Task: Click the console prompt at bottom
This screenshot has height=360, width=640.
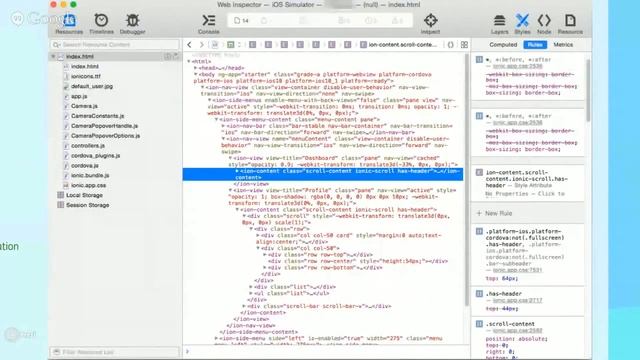Action: [x=327, y=351]
